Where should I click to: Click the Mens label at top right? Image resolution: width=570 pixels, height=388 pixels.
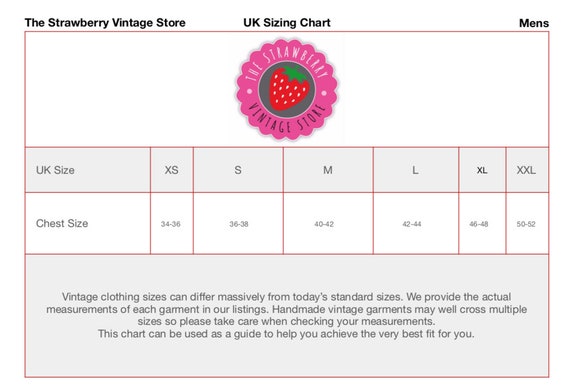(534, 23)
